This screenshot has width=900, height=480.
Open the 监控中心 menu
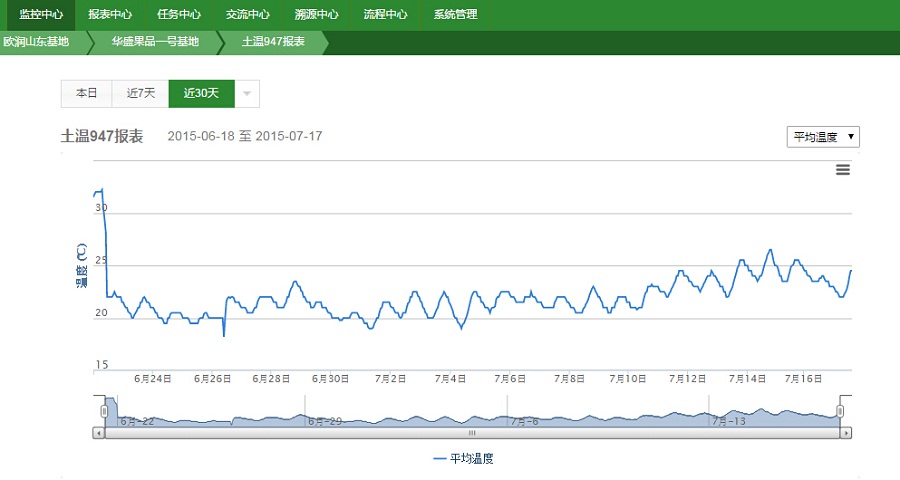tap(41, 15)
